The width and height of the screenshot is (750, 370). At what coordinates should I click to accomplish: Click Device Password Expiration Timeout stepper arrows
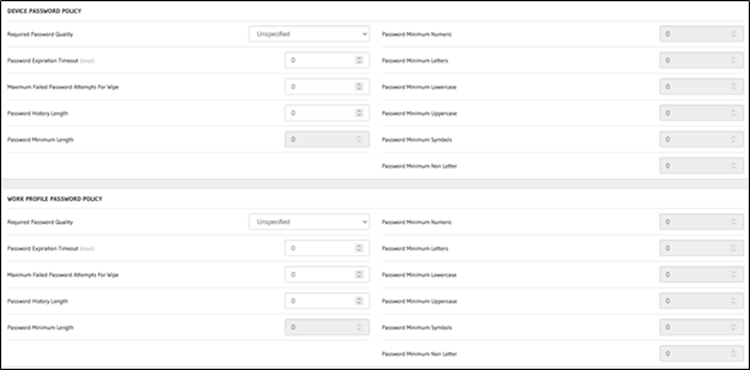pos(359,60)
